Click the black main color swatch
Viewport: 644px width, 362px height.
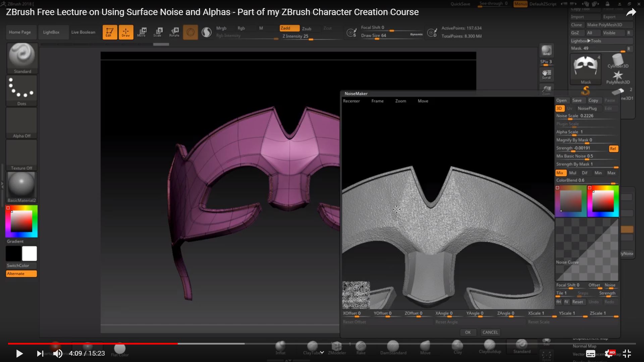pyautogui.click(x=13, y=254)
